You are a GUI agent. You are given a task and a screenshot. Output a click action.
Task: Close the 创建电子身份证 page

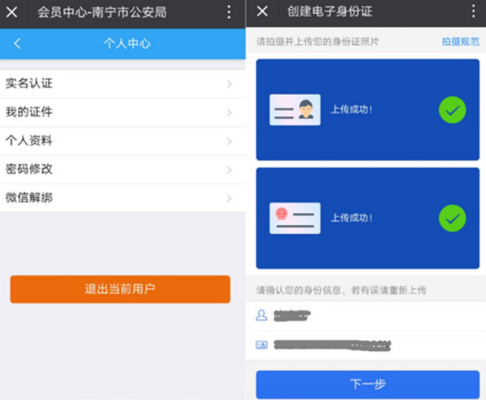click(x=262, y=11)
